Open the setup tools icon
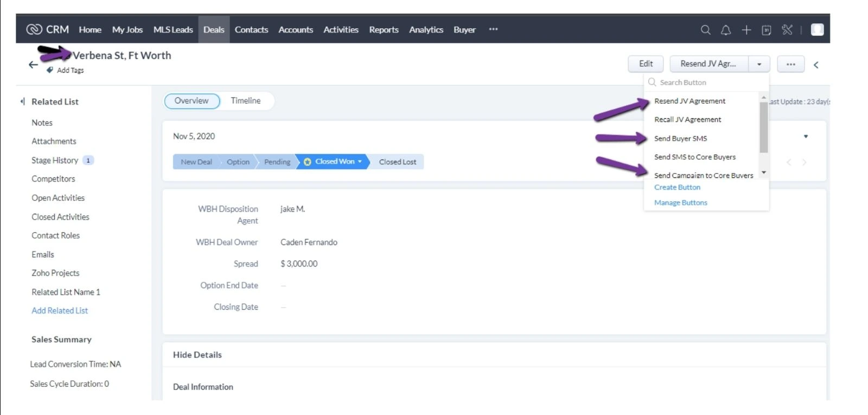The height and width of the screenshot is (415, 868). [787, 30]
